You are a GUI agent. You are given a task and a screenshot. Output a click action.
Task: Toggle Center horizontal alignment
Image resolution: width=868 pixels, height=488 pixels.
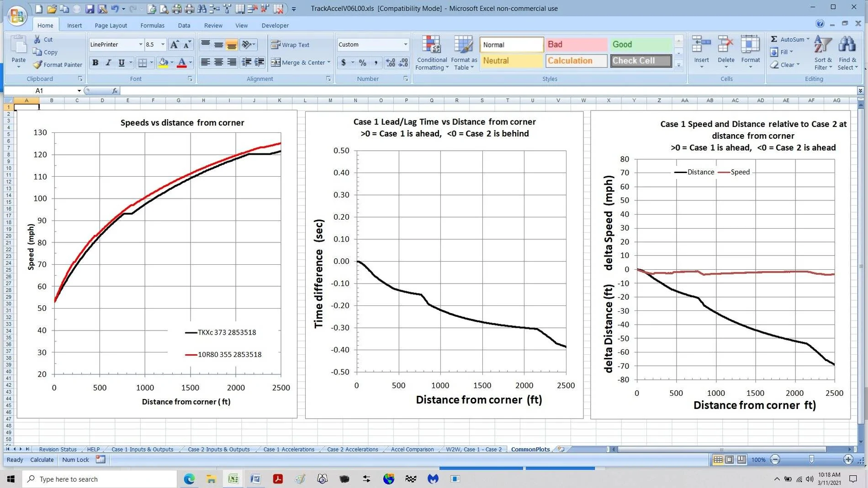click(x=219, y=62)
